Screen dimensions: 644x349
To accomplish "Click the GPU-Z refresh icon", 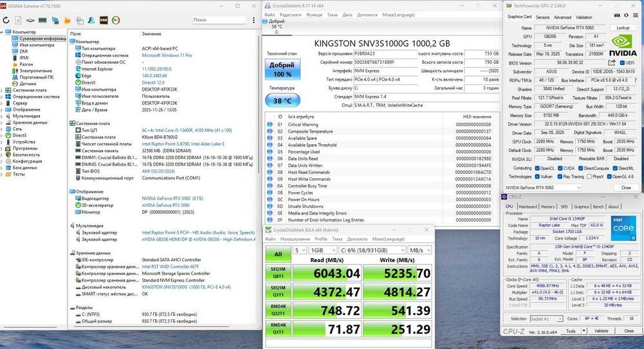I will click(626, 15).
